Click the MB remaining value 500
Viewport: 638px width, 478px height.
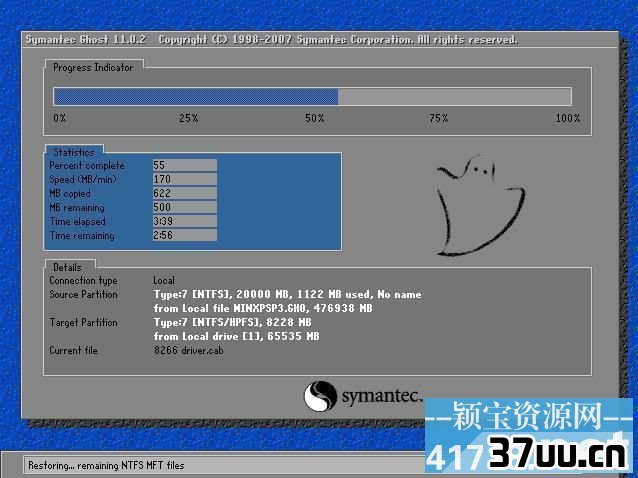(184, 207)
